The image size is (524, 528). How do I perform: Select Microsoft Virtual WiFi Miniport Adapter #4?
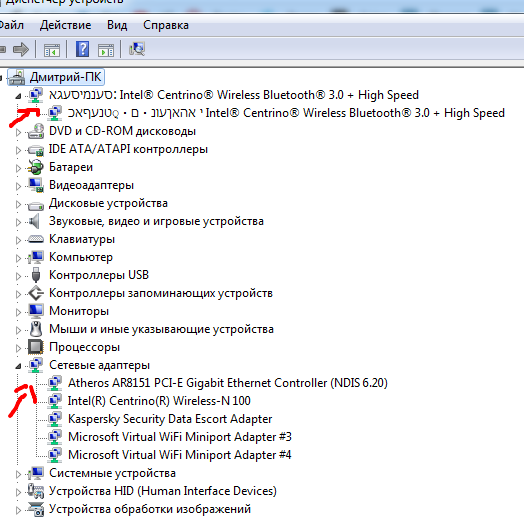point(179,455)
